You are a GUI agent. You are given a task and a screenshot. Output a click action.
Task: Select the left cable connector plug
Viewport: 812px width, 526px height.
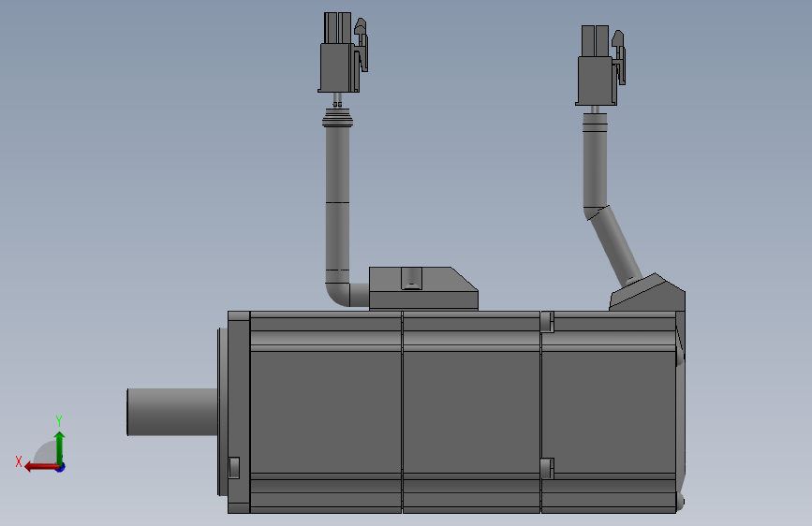point(342,52)
